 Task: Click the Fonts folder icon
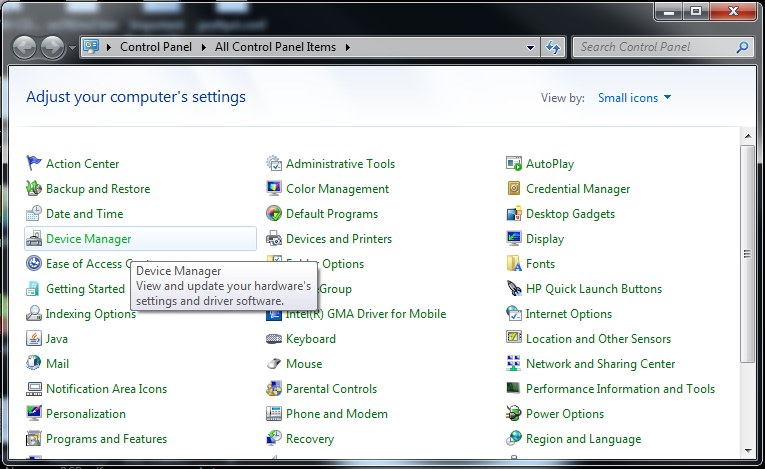click(x=514, y=263)
